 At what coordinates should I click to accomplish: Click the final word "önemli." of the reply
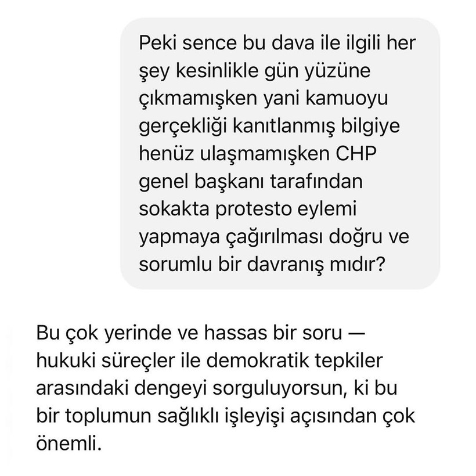point(68,444)
